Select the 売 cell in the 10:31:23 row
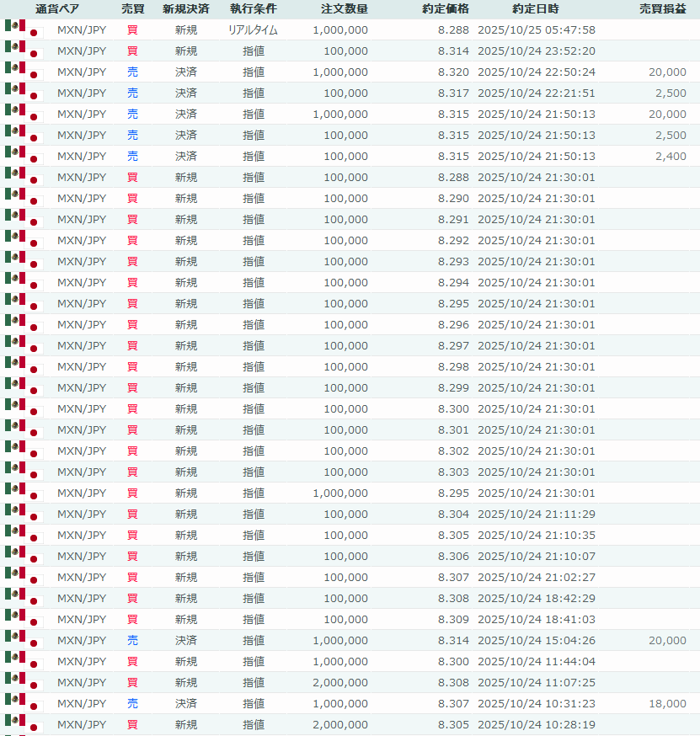Image resolution: width=700 pixels, height=736 pixels. pyautogui.click(x=132, y=704)
